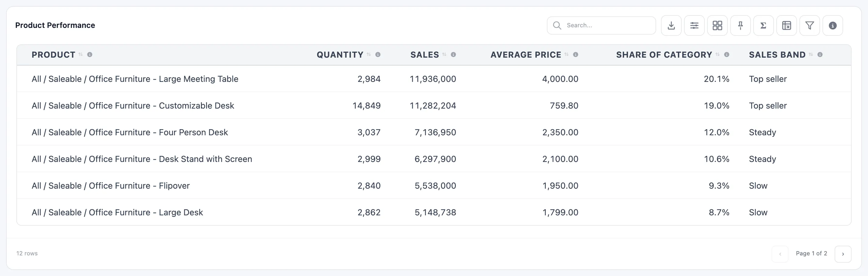868x276 pixels.
Task: Select the Four Person Desk product name
Action: coord(130,132)
